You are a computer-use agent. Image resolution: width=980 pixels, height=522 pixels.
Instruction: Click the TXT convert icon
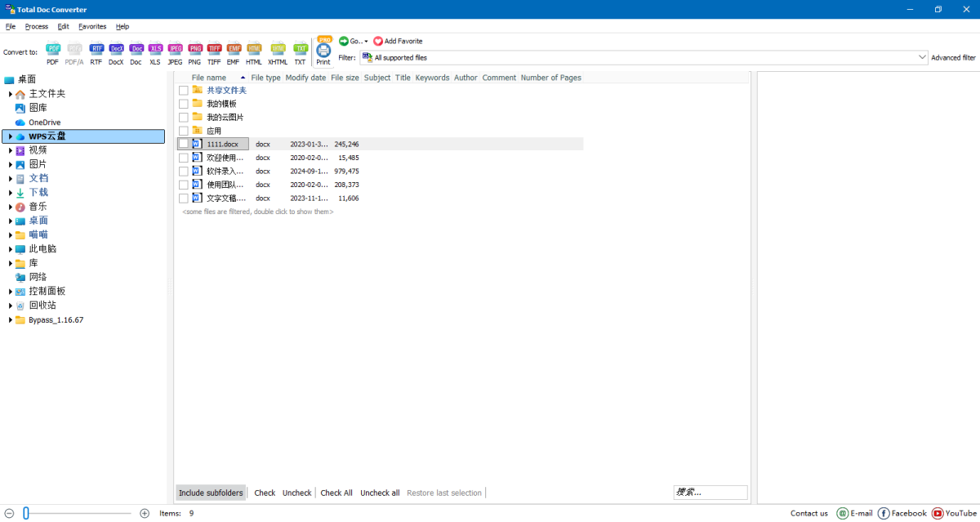pyautogui.click(x=300, y=51)
